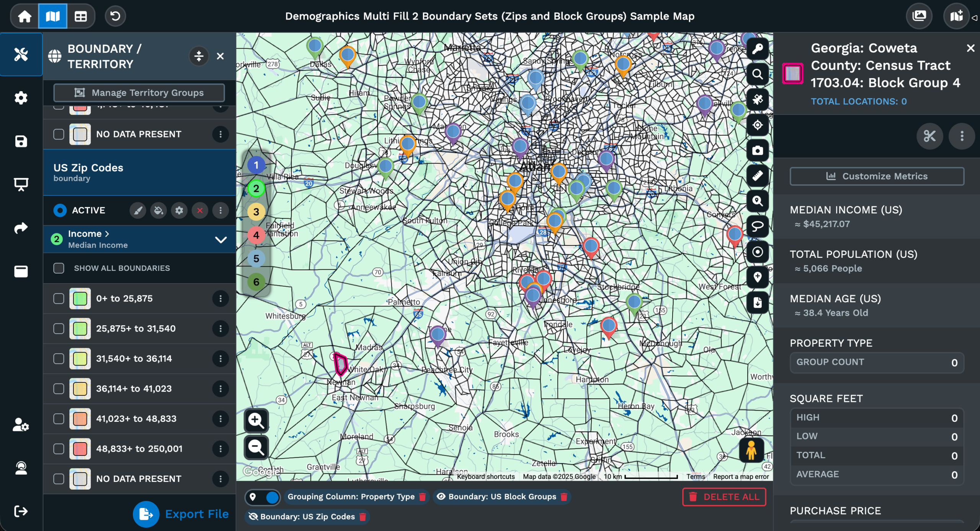Click the map zoom in button
Image resolution: width=980 pixels, height=531 pixels.
(x=256, y=420)
